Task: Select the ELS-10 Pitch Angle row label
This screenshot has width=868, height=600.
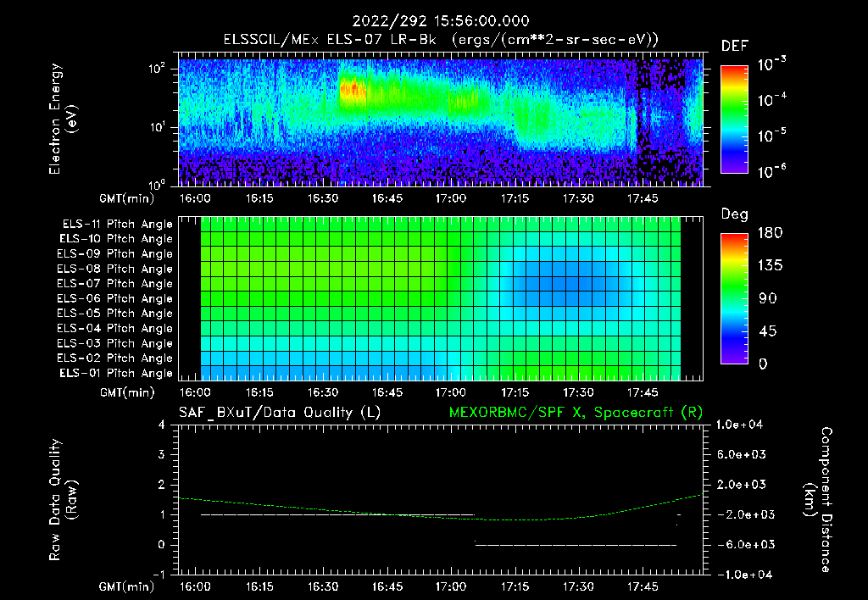Action: tap(116, 239)
